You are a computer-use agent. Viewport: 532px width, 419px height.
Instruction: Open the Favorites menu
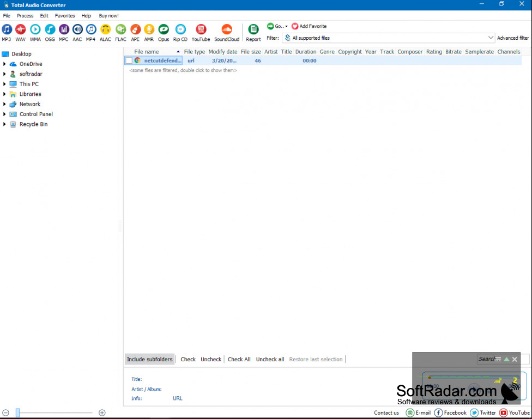pos(65,16)
